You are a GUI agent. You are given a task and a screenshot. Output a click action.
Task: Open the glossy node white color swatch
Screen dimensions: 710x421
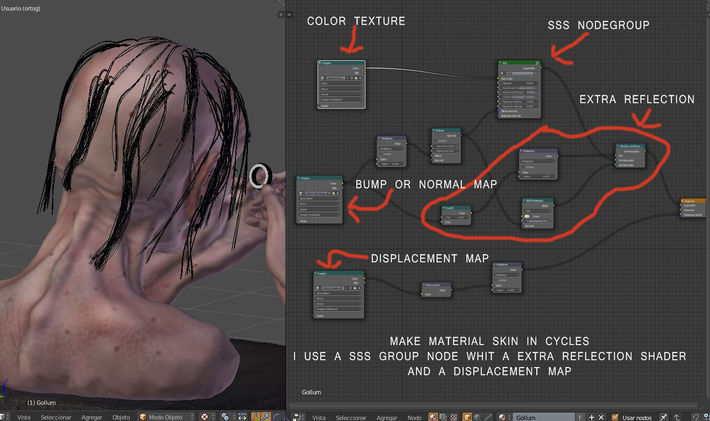528,216
